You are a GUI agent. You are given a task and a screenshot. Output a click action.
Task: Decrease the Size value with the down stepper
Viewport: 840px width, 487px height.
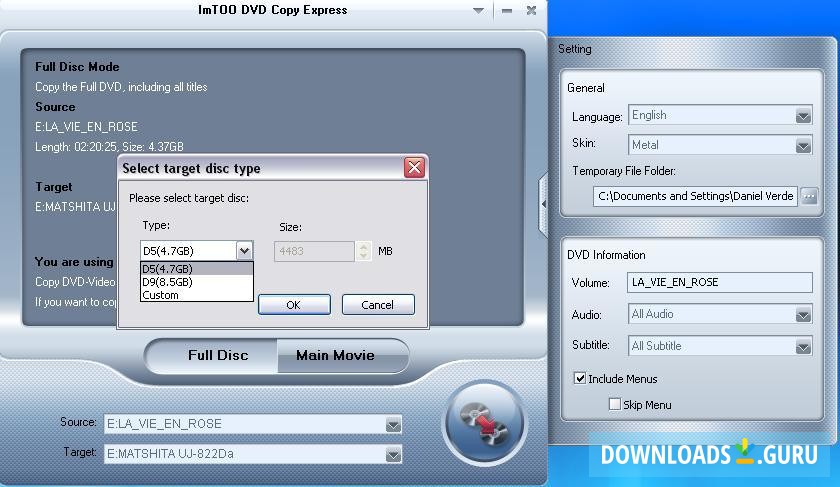(364, 256)
